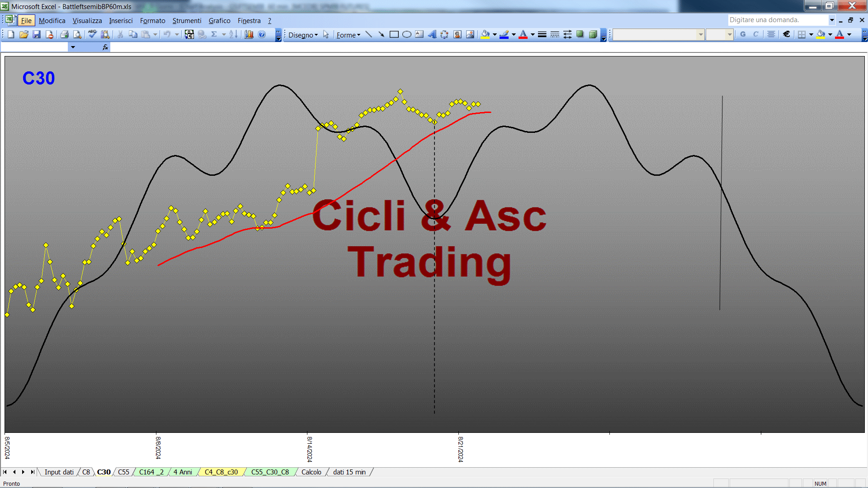Click the Arrow Style icon

tap(567, 34)
